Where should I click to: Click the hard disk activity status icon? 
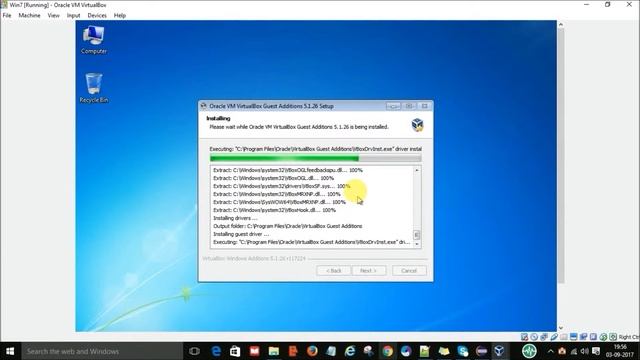tap(524, 337)
